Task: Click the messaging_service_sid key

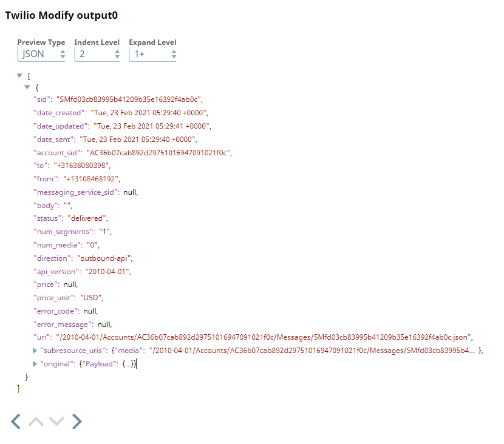Action: [77, 192]
